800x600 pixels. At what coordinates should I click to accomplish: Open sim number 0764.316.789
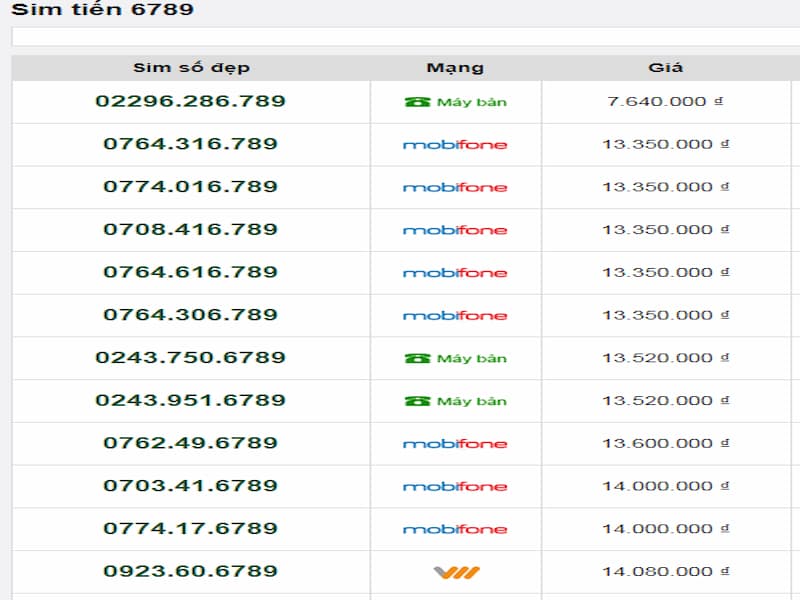(190, 144)
